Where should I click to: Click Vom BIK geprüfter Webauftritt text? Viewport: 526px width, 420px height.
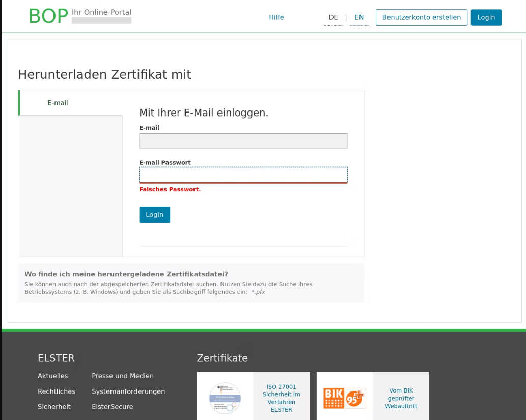(401, 398)
